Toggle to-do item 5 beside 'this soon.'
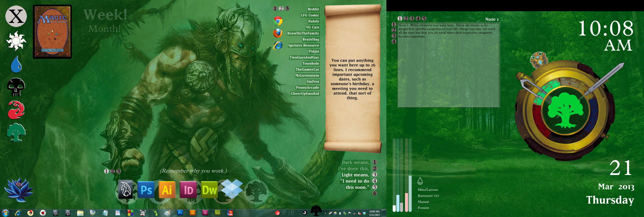 (x=375, y=187)
